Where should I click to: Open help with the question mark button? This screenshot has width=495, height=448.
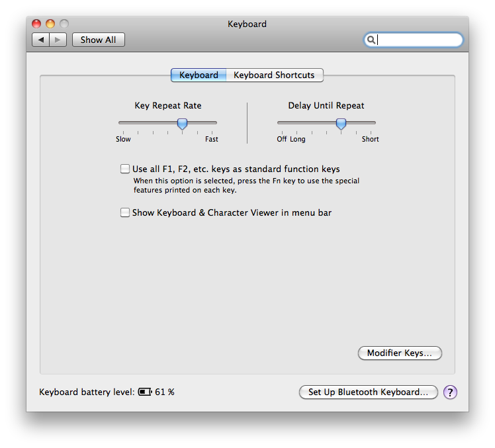(x=450, y=392)
